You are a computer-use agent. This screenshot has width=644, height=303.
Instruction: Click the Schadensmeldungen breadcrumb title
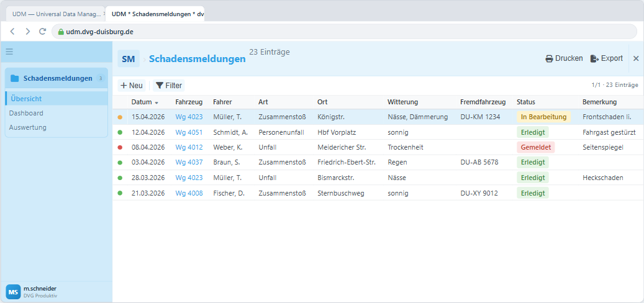(197, 59)
